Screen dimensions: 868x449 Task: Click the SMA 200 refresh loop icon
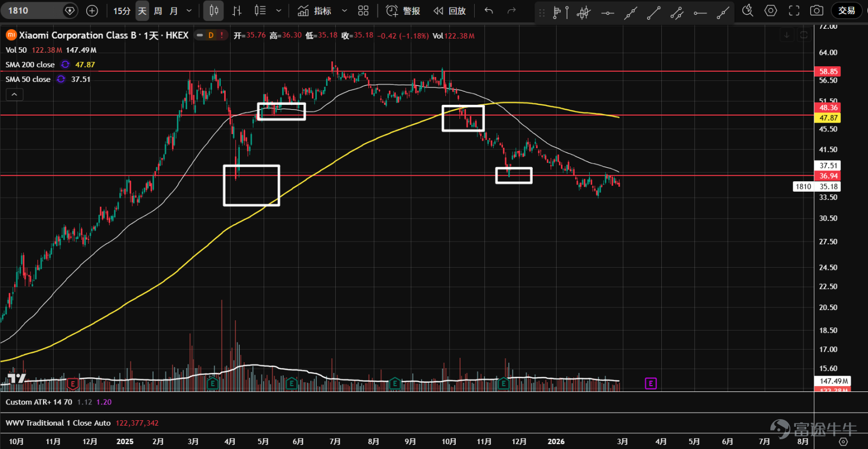tap(65, 65)
